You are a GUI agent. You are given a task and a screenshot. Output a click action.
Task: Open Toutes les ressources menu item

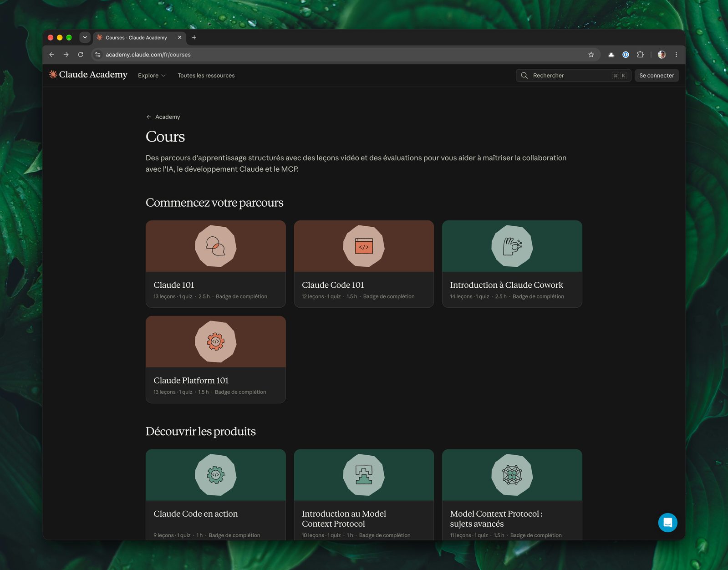(x=206, y=76)
